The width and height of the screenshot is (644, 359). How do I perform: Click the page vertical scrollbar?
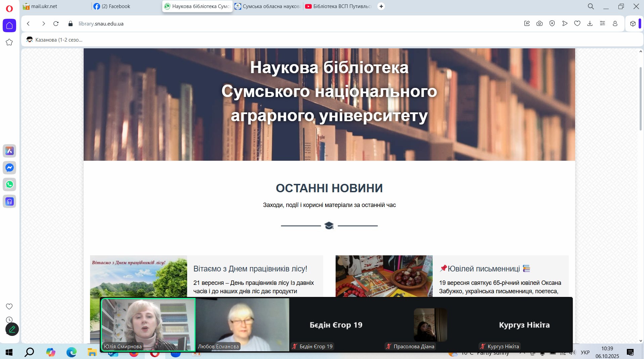(x=640, y=99)
